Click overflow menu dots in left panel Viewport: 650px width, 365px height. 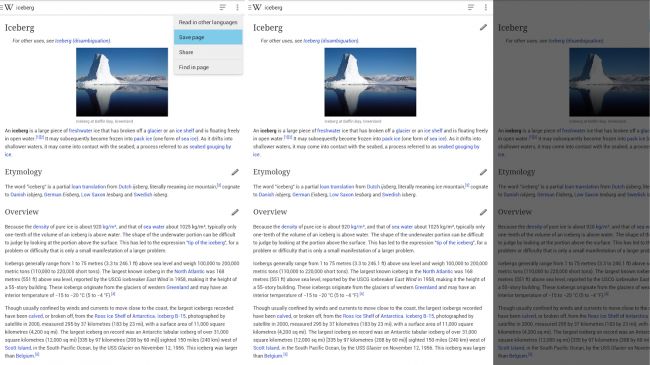click(x=237, y=7)
